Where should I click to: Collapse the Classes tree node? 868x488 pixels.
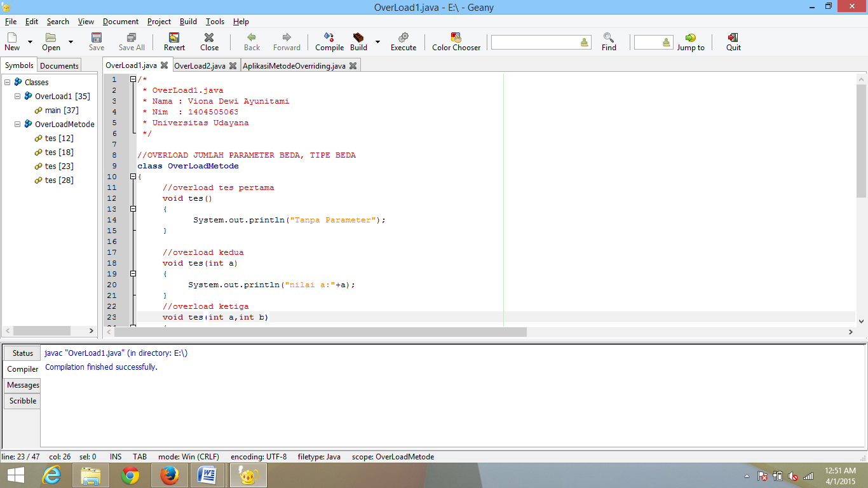(x=8, y=82)
